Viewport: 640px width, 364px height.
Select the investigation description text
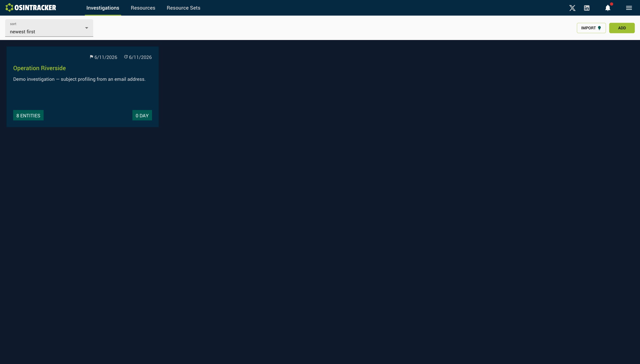click(x=79, y=79)
